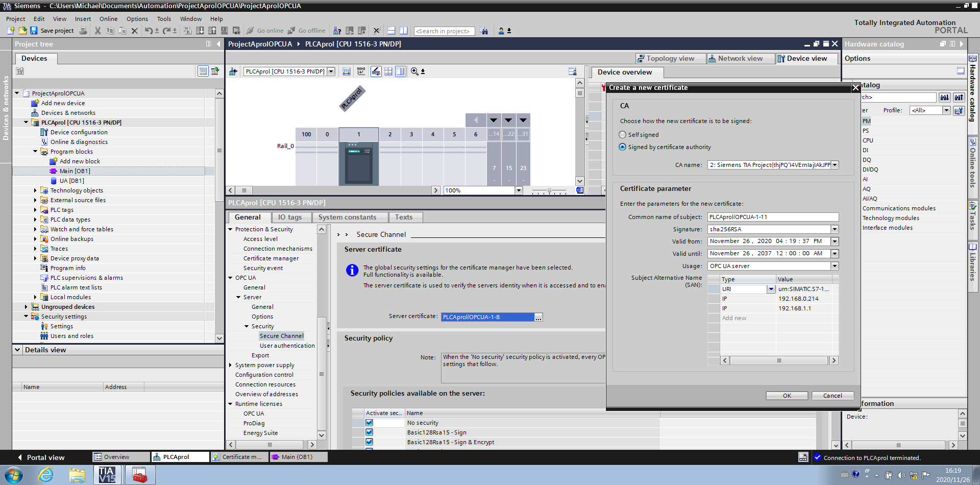Click the Undo arrow icon
Image resolution: width=980 pixels, height=485 pixels.
[148, 31]
